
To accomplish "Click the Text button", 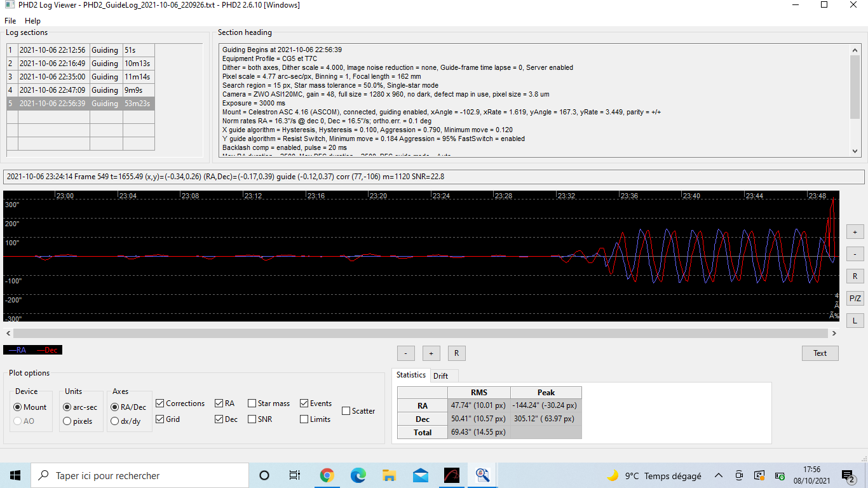I will [820, 353].
